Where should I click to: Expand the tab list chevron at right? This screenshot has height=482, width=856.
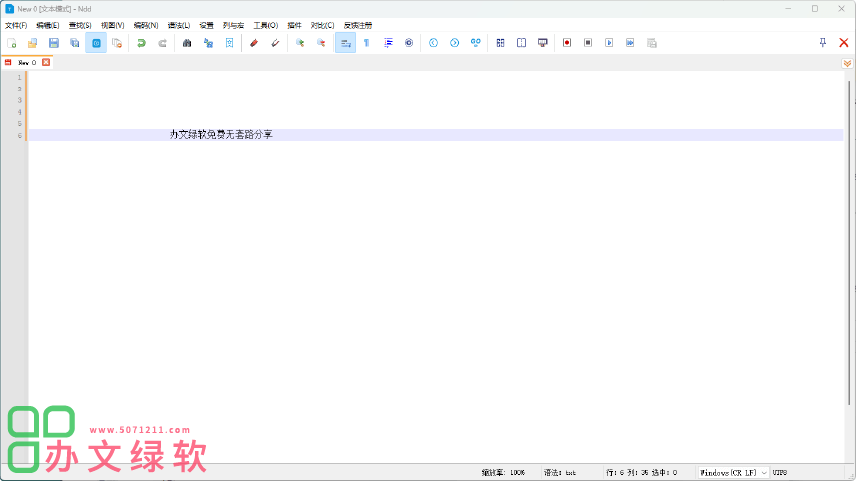point(847,63)
